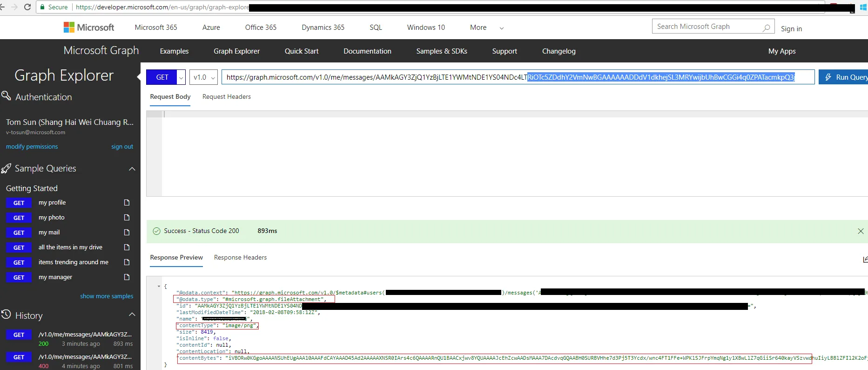
Task: Open document icon for my profile query
Action: tap(127, 203)
